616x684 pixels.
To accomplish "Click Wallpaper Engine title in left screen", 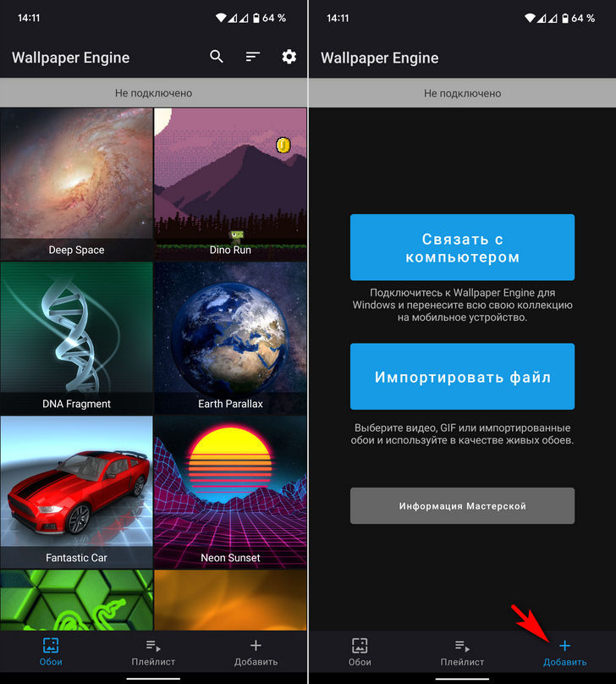I will [70, 58].
